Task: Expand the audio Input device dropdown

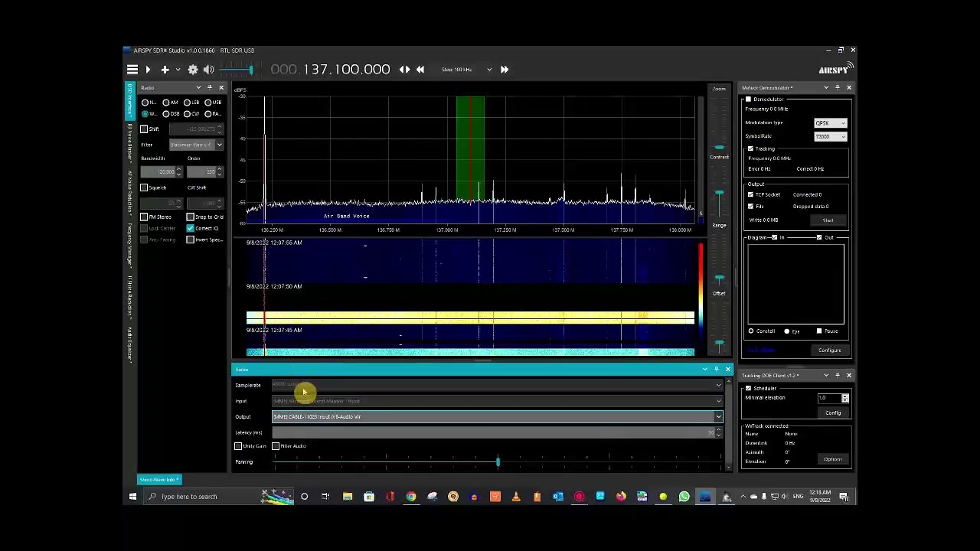Action: pyautogui.click(x=498, y=401)
